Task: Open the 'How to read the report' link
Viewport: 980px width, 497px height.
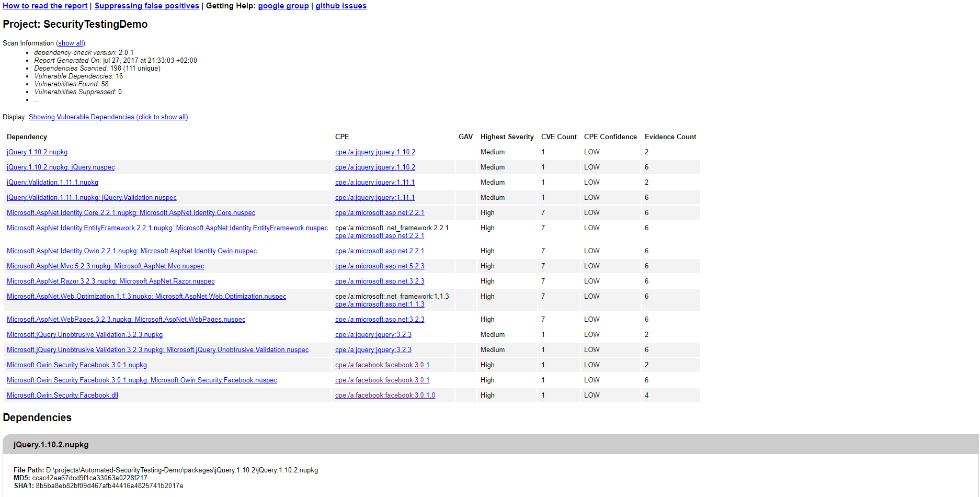Action: tap(45, 6)
